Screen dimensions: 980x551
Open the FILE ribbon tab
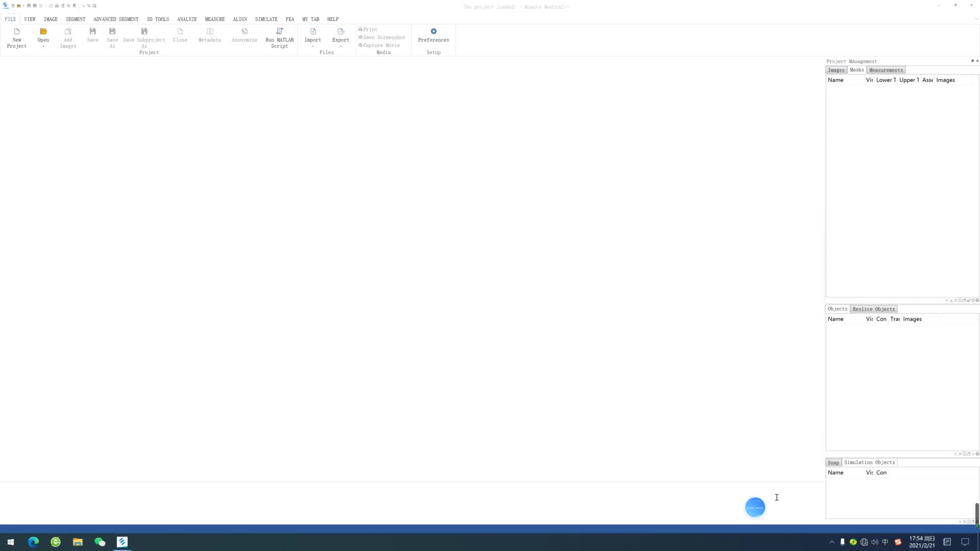click(10, 19)
